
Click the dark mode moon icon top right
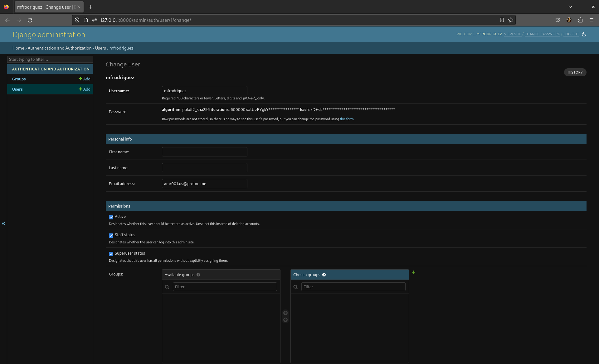pyautogui.click(x=584, y=34)
